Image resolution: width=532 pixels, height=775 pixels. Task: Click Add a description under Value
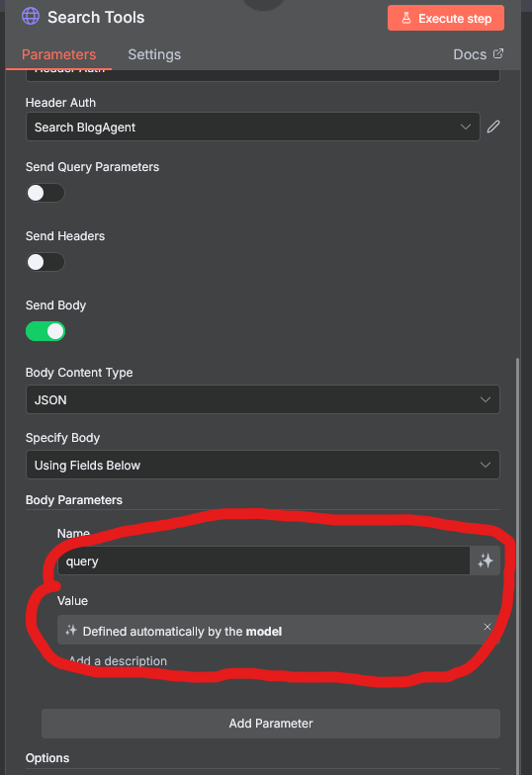pos(119,660)
